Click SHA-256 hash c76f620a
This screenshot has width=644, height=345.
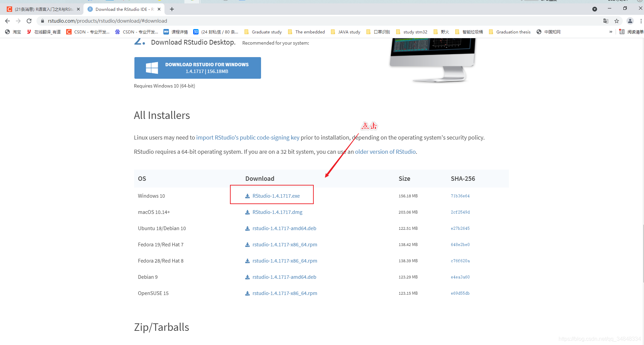pyautogui.click(x=460, y=261)
